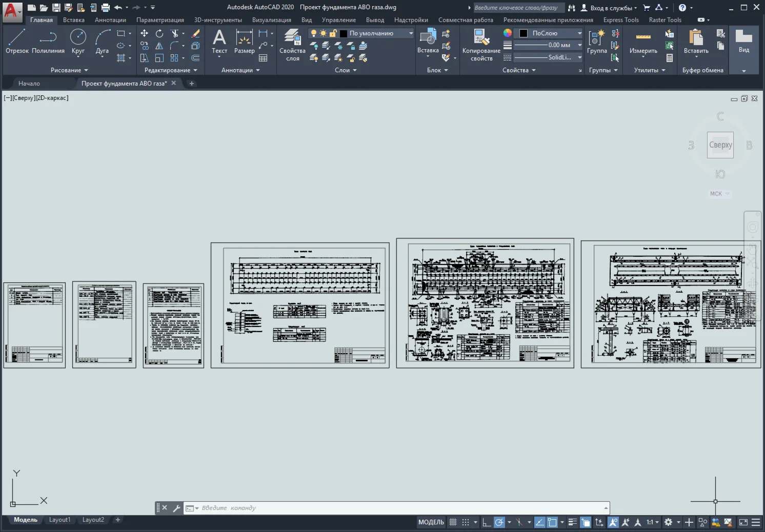The width and height of the screenshot is (765, 532).
Task: Click the Mirror tool icon
Action: (159, 46)
